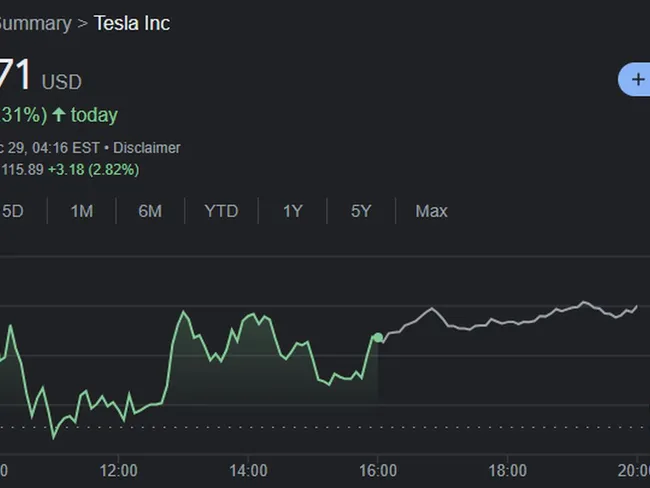Switch chart to 5D range
This screenshot has height=488, width=650.
coord(13,211)
